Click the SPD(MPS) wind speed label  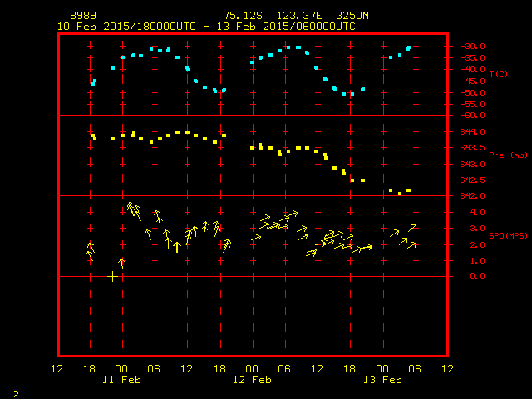coord(506,236)
